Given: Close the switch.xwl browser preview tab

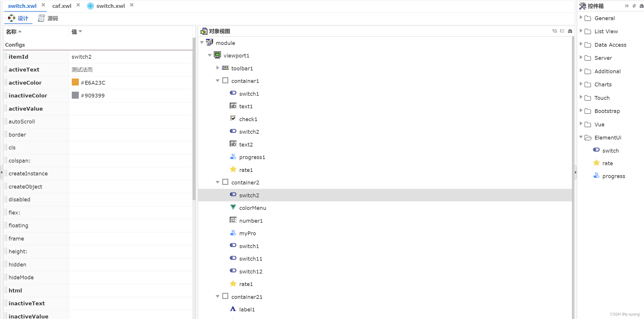Looking at the screenshot, I should point(132,5).
